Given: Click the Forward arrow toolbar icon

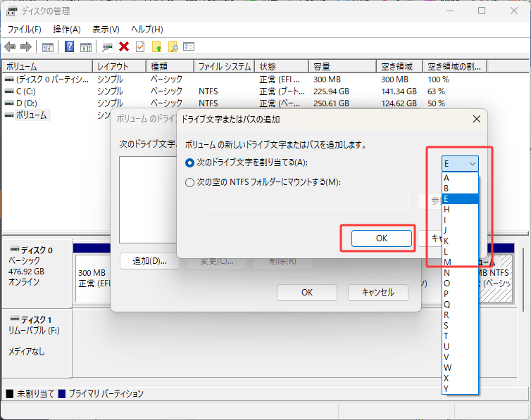Looking at the screenshot, I should [x=26, y=46].
